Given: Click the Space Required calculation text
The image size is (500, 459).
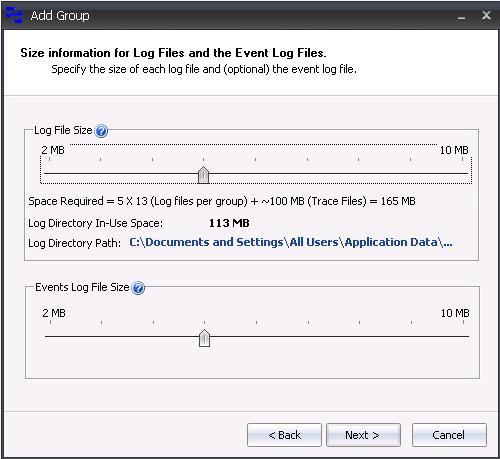Looking at the screenshot, I should coord(222,201).
